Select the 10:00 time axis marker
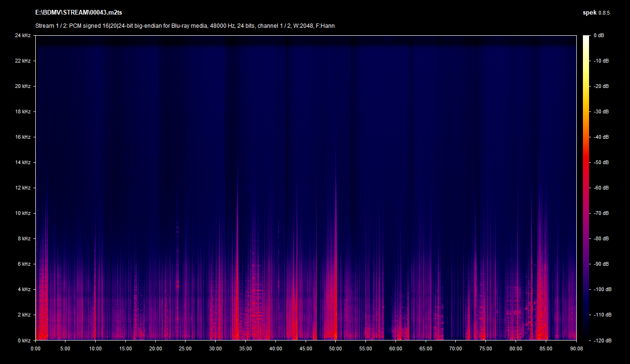Screen dimensions: 630x364 pyautogui.click(x=96, y=348)
